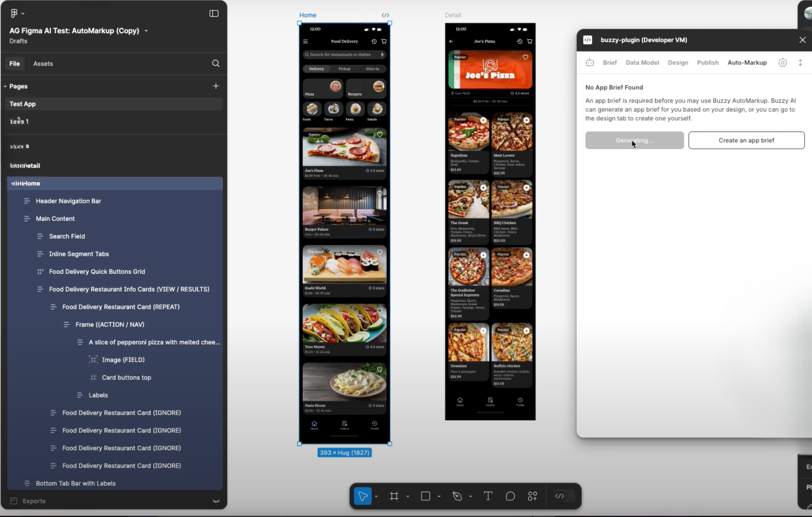This screenshot has width=812, height=517.
Task: Click the frame icon beside Image (FIELD)
Action: tap(93, 360)
